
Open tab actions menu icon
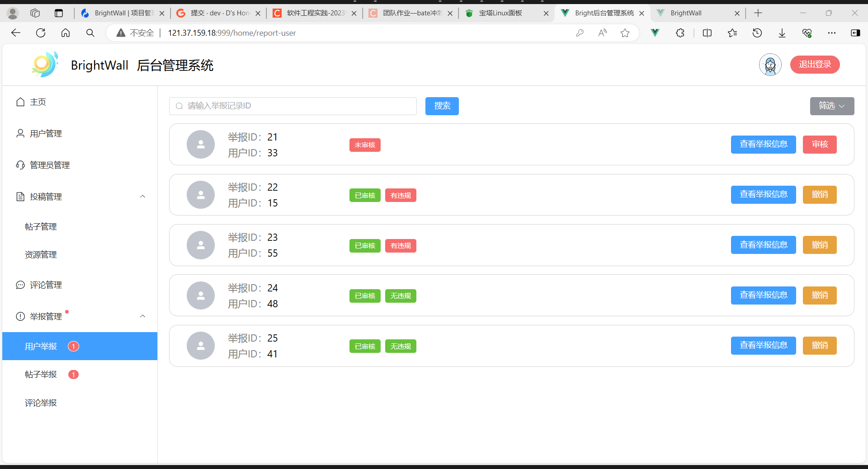[x=59, y=13]
